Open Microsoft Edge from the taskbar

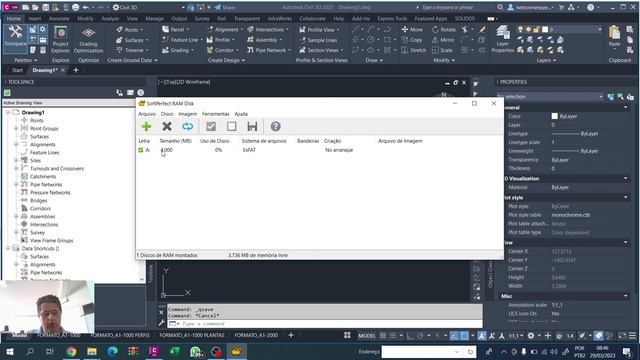click(x=113, y=351)
